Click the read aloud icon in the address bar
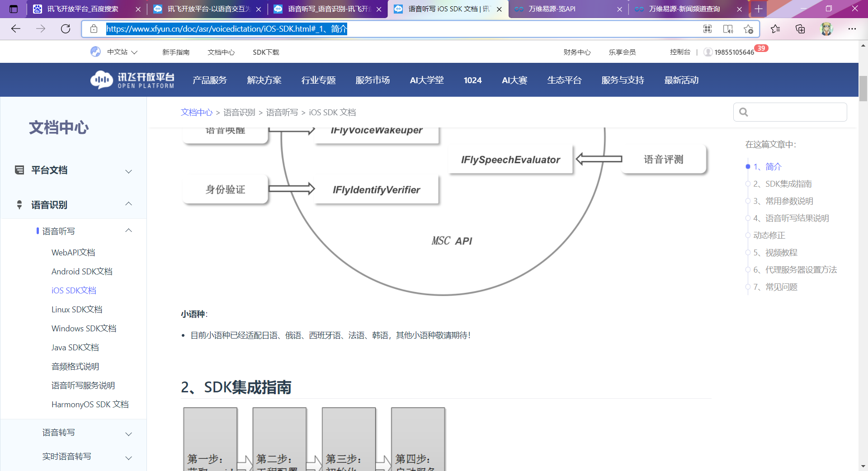 [x=728, y=29]
